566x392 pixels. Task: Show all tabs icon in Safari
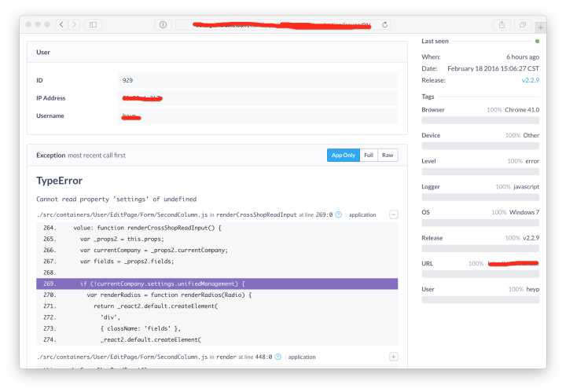(522, 24)
